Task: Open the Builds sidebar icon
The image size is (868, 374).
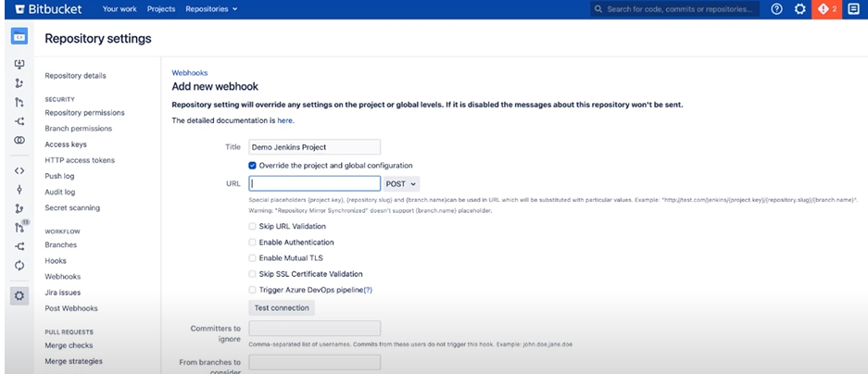Action: pos(19,266)
